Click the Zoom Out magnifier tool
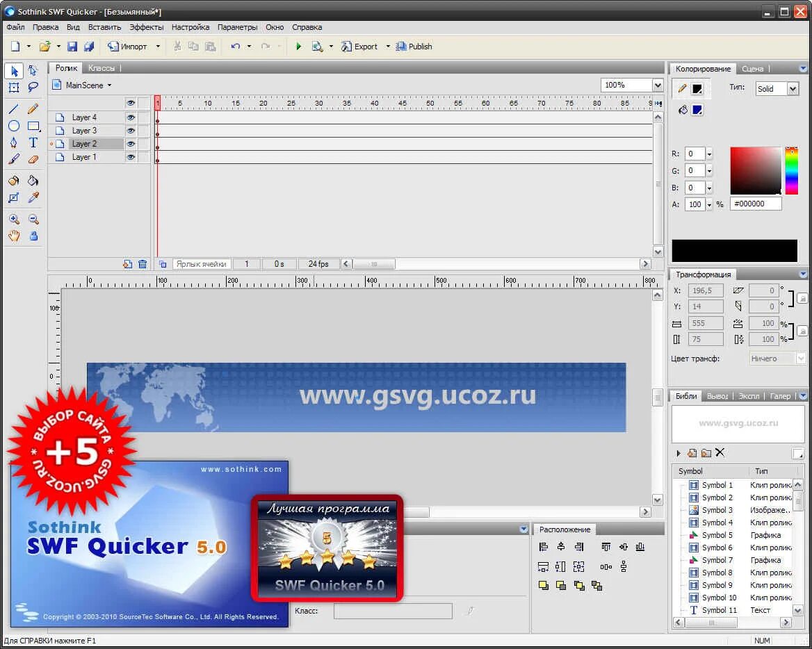Image resolution: width=812 pixels, height=649 pixels. (x=33, y=219)
